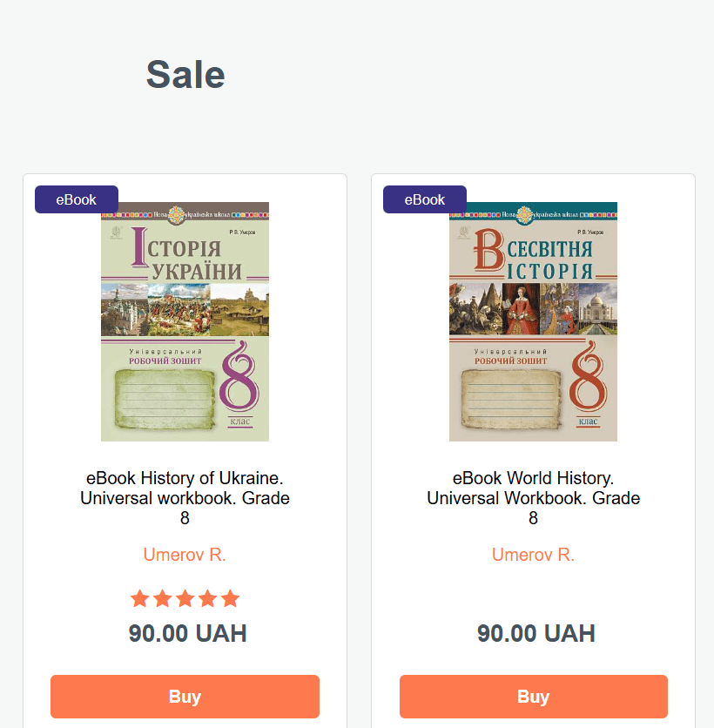Buy the History of Ukraine workbook
The height and width of the screenshot is (728, 714).
[x=185, y=697]
